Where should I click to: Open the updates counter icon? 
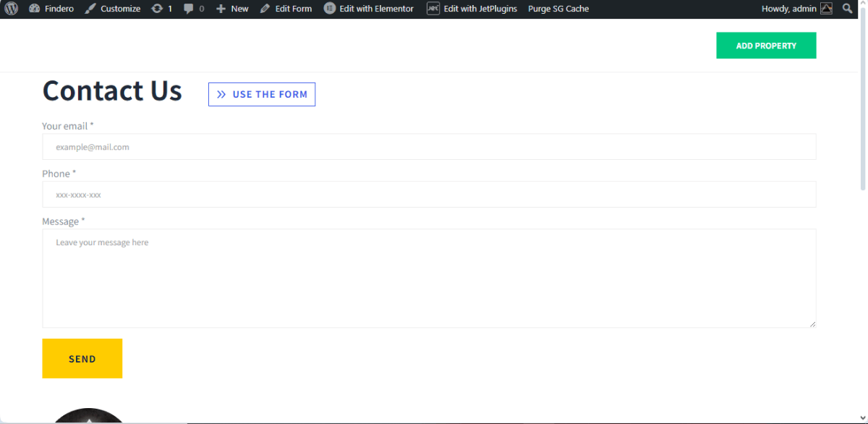157,9
